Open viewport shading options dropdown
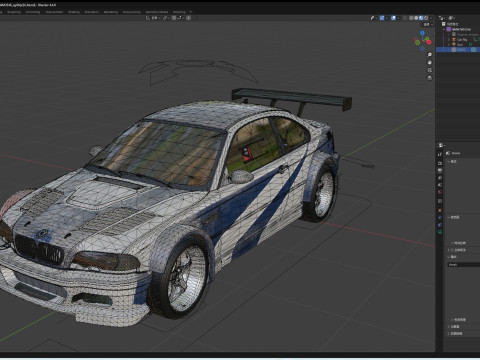Image resolution: width=480 pixels, height=360 pixels. tap(431, 18)
